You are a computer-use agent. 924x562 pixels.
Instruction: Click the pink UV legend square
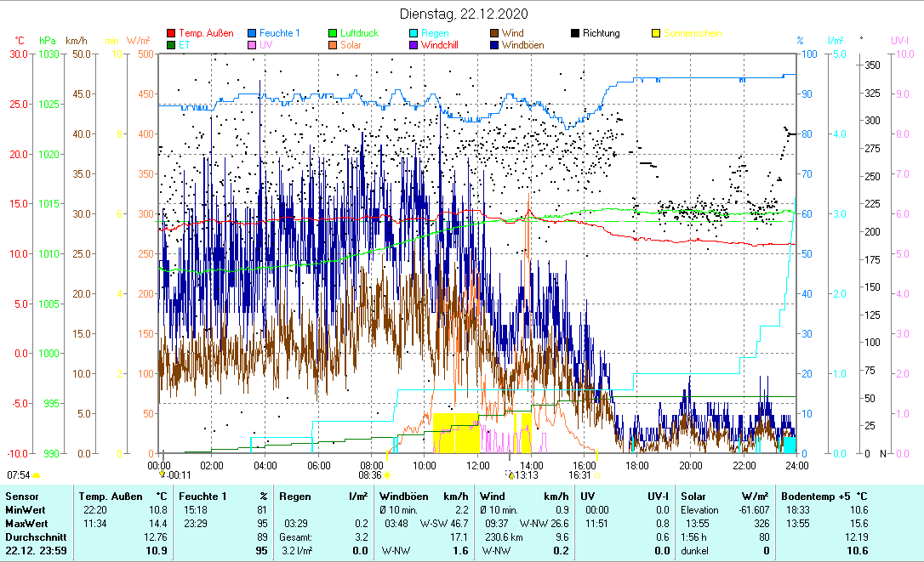[252, 45]
